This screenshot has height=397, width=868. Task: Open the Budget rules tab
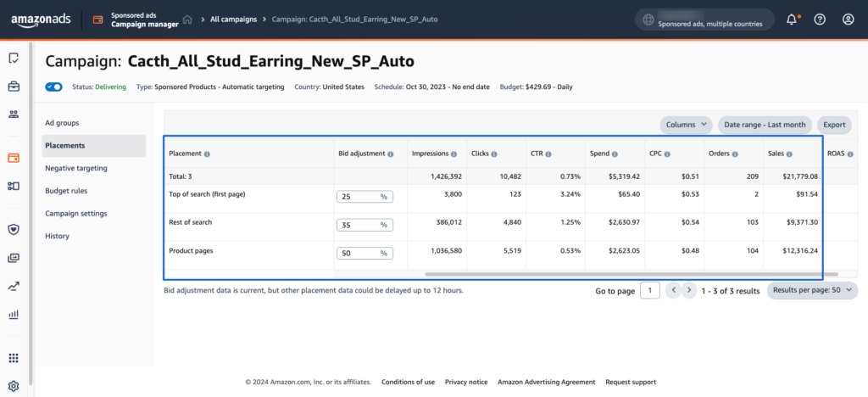(66, 191)
